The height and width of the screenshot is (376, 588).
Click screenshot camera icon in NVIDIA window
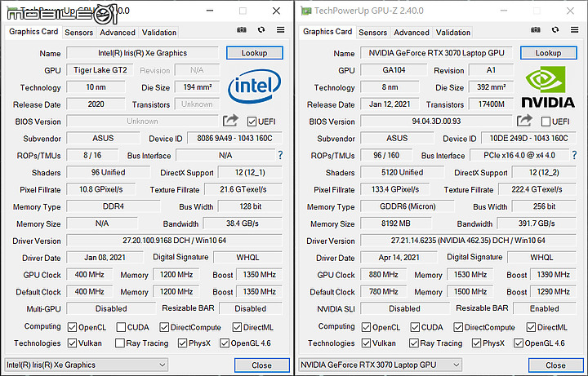pyautogui.click(x=536, y=30)
